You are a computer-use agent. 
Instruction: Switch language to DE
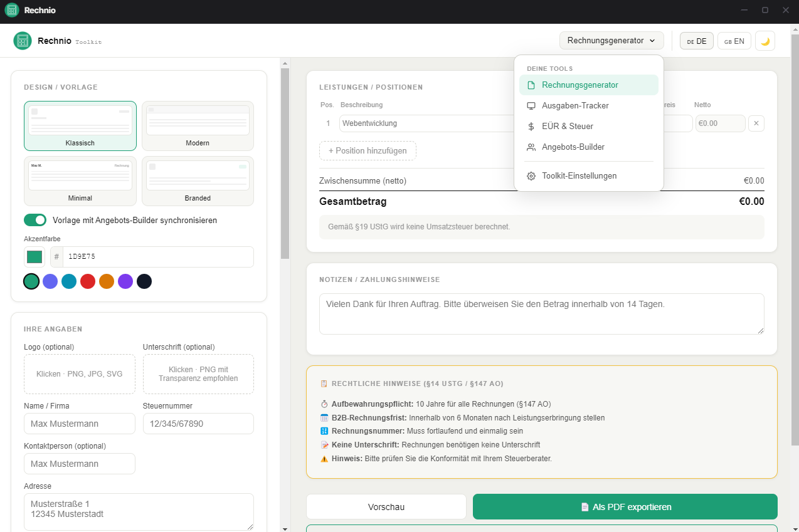pos(697,41)
